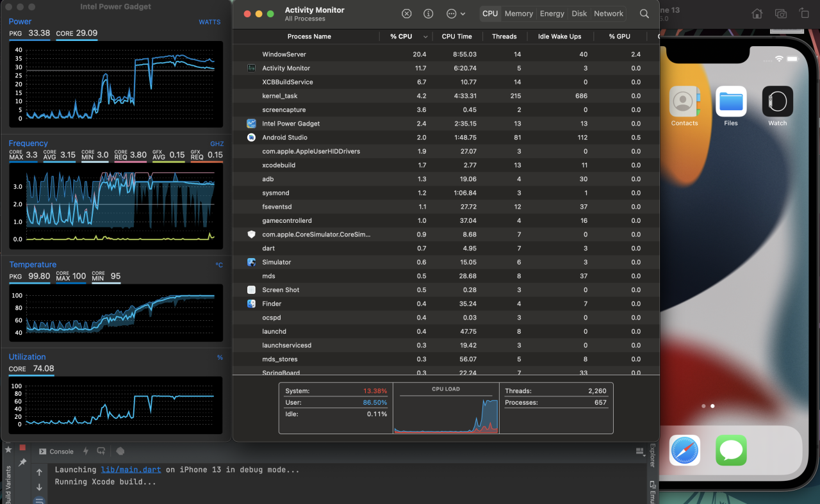Select the XCBBuildService process
Screen dimensions: 820x504
(x=446, y=82)
